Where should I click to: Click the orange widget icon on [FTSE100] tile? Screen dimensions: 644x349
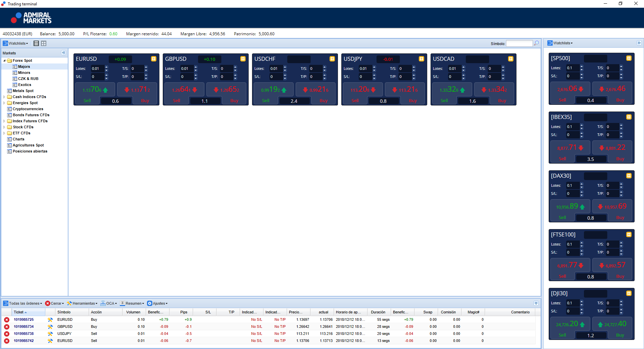coord(629,234)
